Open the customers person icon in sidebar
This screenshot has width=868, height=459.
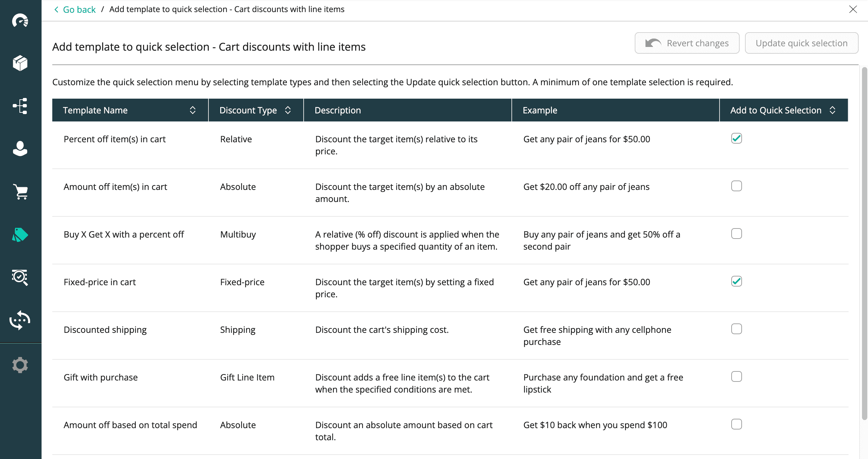click(x=20, y=148)
